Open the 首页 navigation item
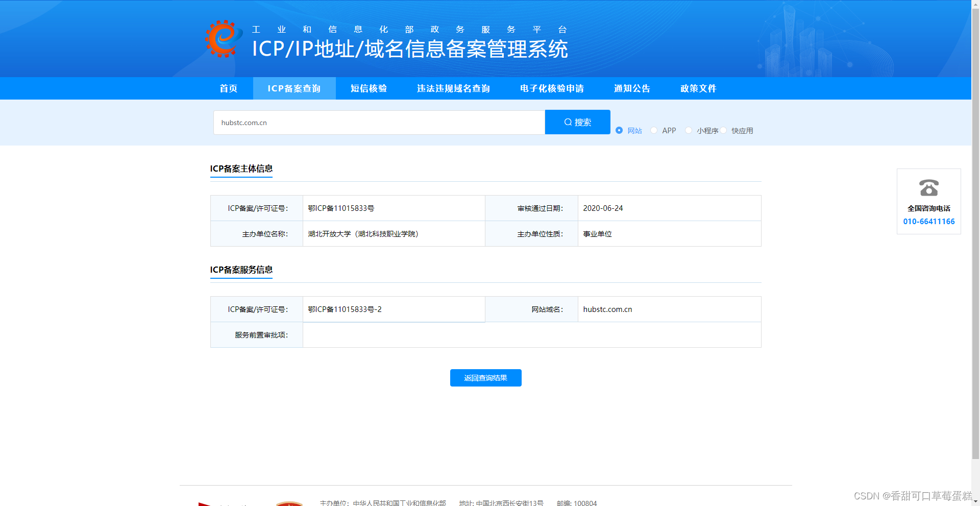Viewport: 980px width, 506px height. point(228,88)
